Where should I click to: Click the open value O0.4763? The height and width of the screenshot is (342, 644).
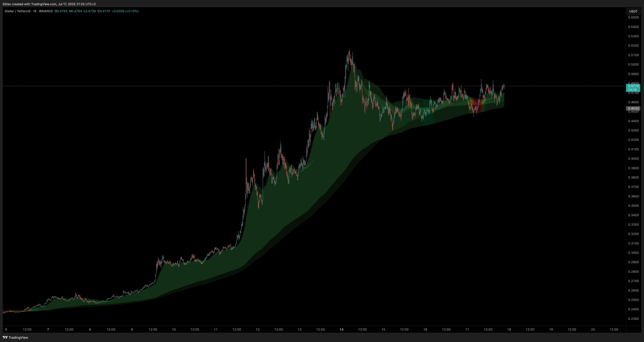point(61,11)
